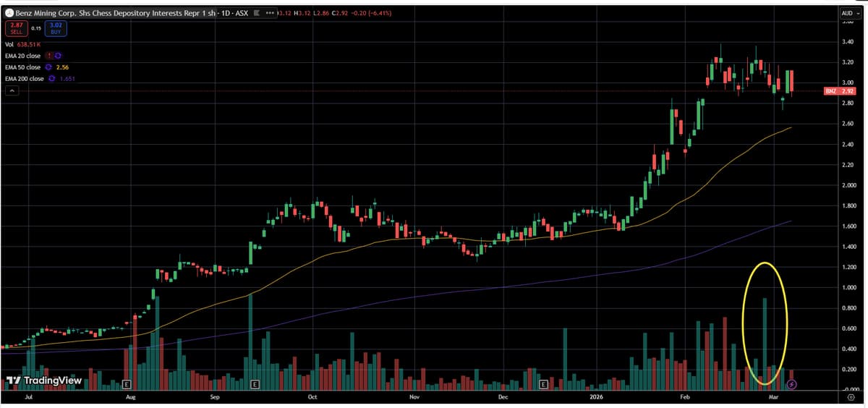Open the AUD currency dropdown

point(849,13)
